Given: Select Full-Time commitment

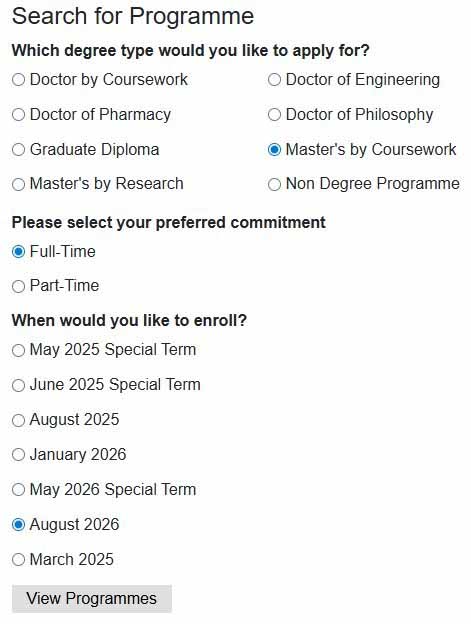Looking at the screenshot, I should (x=18, y=252).
